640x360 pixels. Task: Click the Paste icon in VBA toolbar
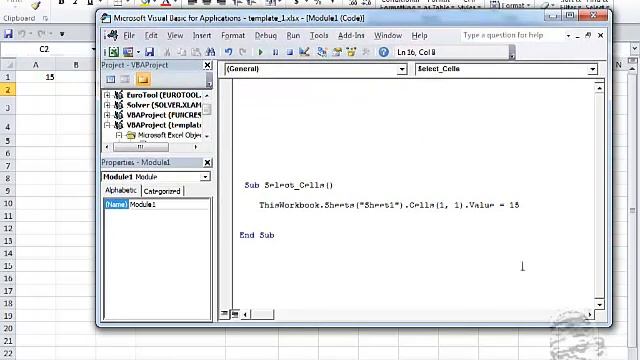196,52
